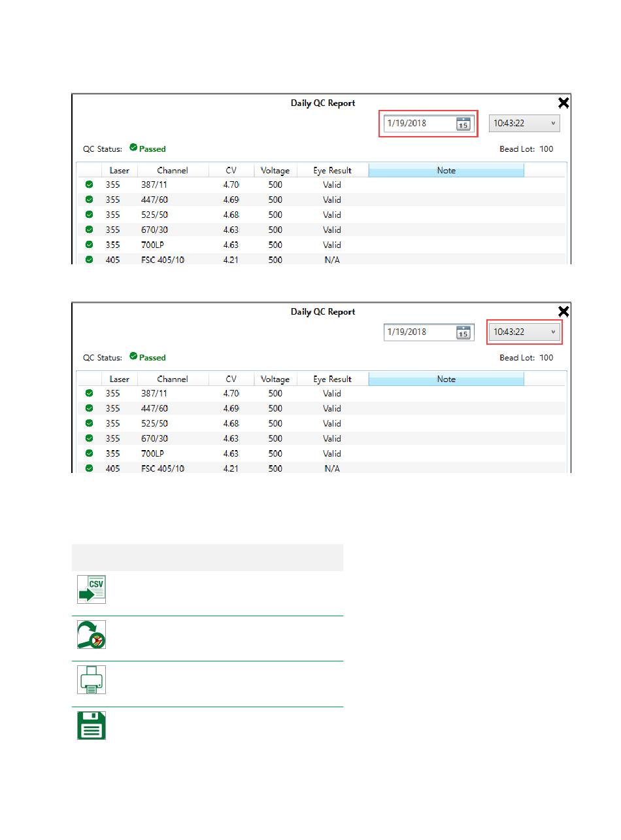Sort by Laser column in lower report

coord(120,379)
